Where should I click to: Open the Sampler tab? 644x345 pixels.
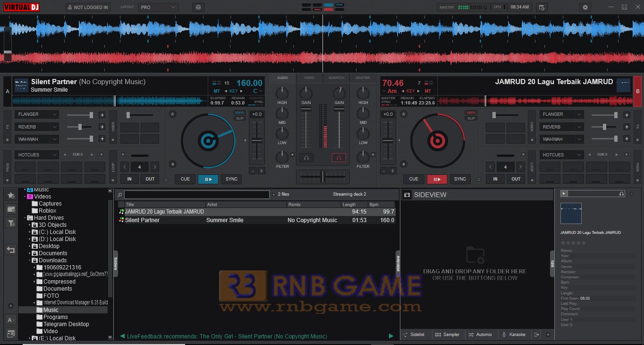pyautogui.click(x=447, y=335)
